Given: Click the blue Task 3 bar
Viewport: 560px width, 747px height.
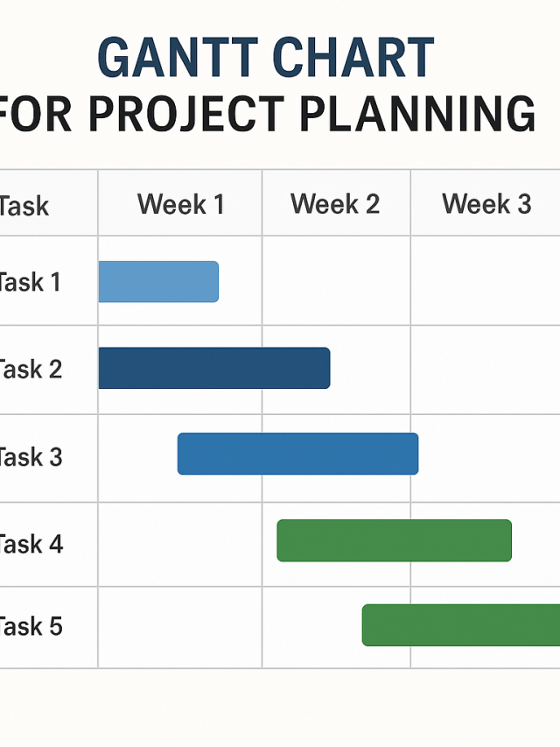Looking at the screenshot, I should pos(297,454).
